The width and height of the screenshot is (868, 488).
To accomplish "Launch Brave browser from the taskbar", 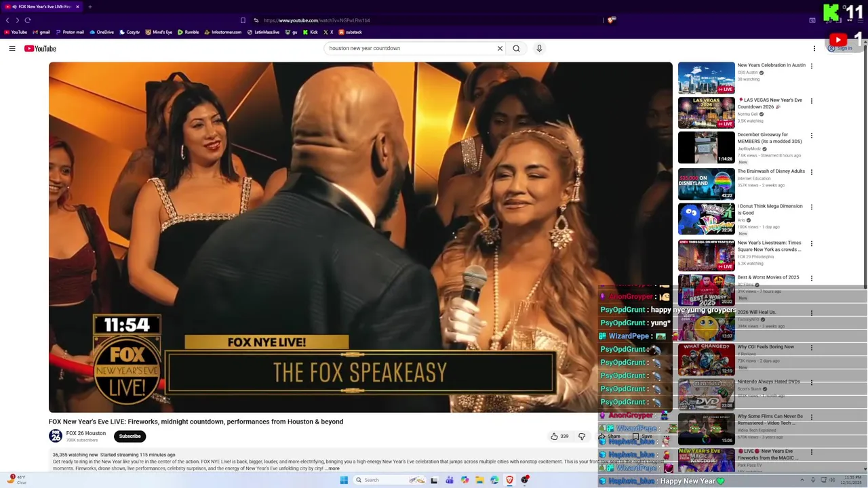I will coord(509,480).
